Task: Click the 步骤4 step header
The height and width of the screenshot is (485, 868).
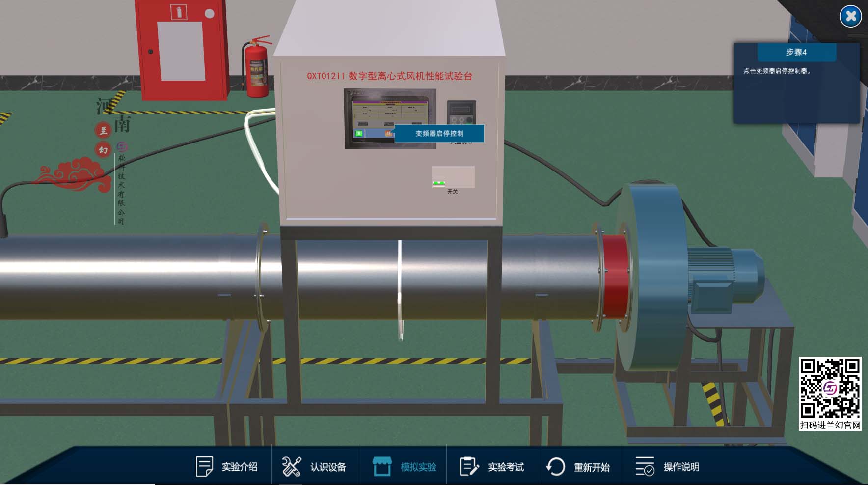Action: pos(796,52)
